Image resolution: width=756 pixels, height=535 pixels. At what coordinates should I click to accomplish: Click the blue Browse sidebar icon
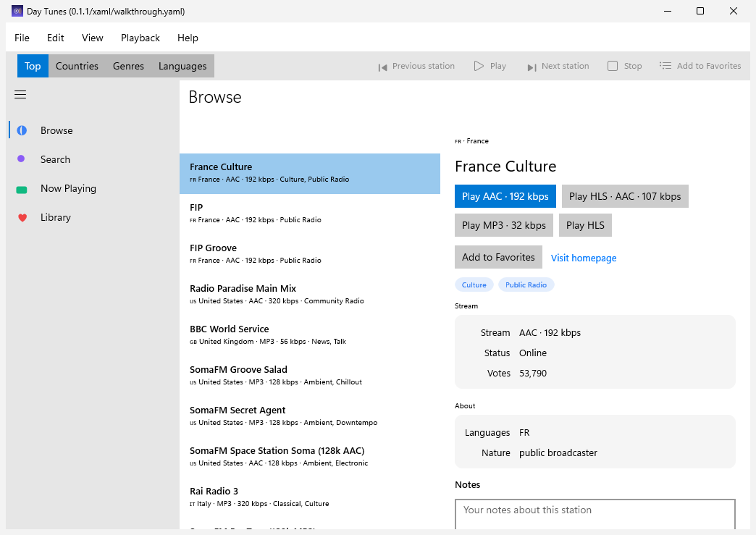[22, 130]
